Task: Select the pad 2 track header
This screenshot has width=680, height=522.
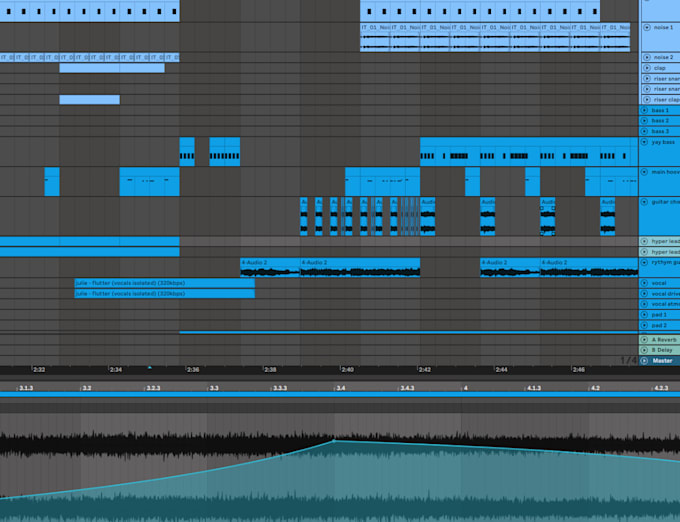Action: (x=660, y=325)
